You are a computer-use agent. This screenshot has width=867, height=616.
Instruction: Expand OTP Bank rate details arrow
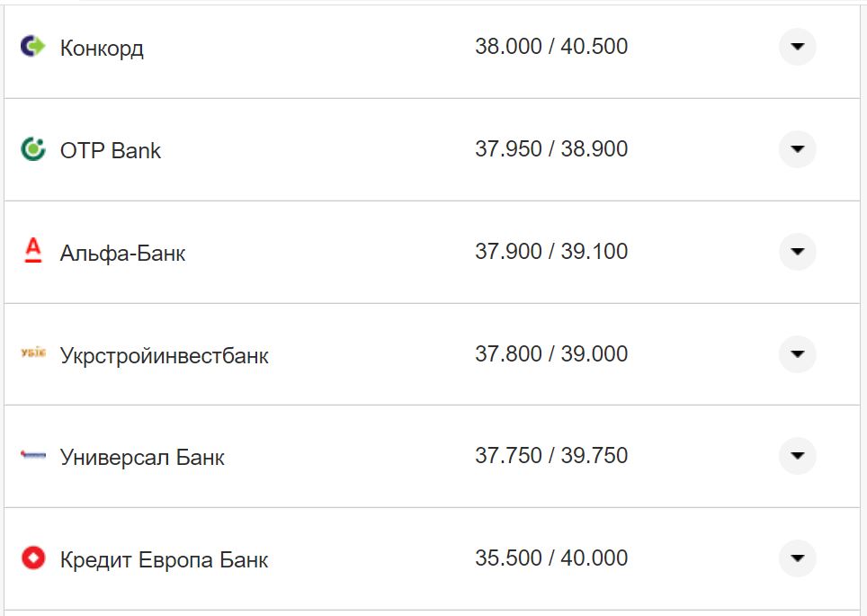tap(797, 149)
